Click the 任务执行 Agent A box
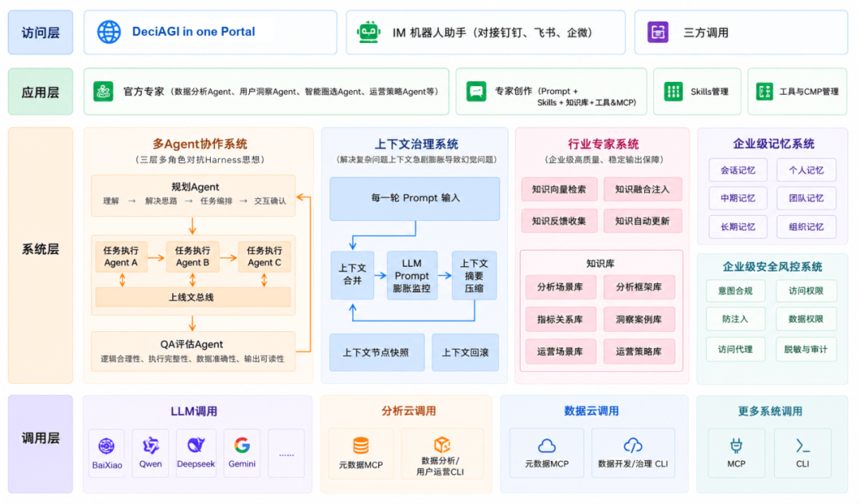The height and width of the screenshot is (504, 860). point(121,256)
